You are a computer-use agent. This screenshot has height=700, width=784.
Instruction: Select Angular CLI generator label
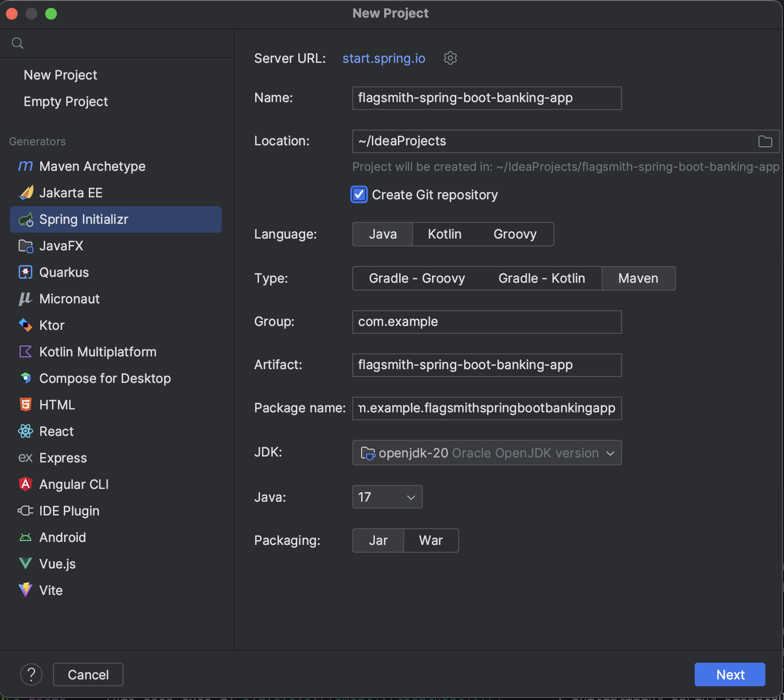pos(74,485)
